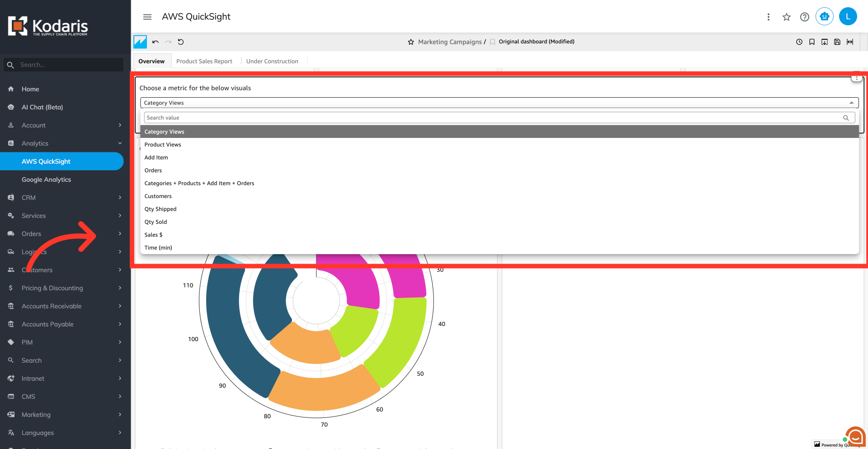
Task: Open AWS QuickSight in sidebar
Action: tap(61, 161)
